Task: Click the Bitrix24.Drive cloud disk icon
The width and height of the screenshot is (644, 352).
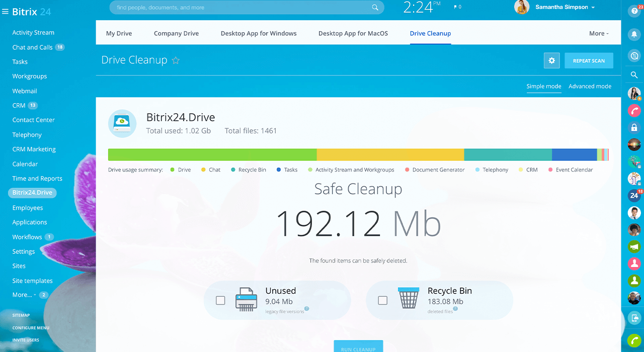Action: (122, 123)
